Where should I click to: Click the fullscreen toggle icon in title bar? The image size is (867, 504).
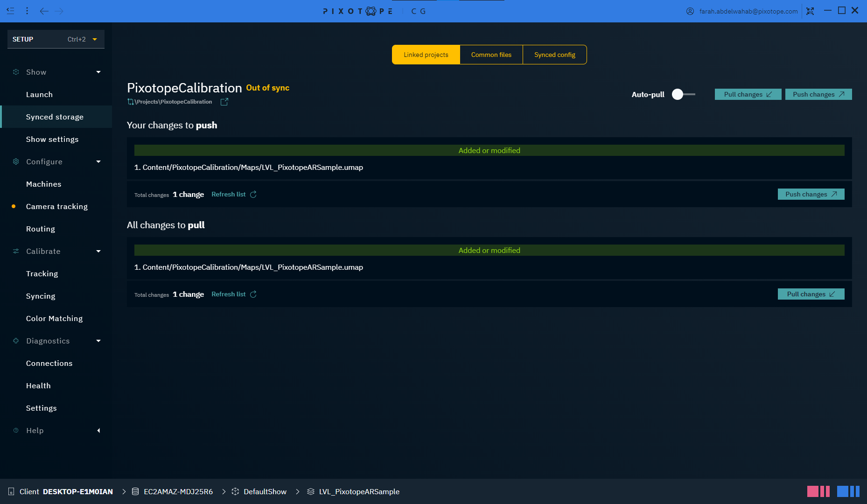pyautogui.click(x=810, y=11)
